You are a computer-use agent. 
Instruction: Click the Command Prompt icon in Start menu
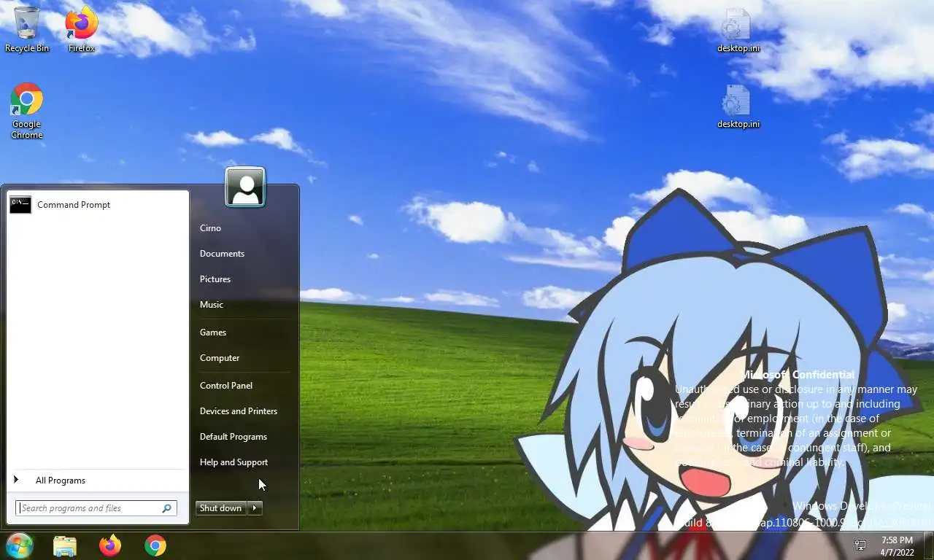(20, 205)
